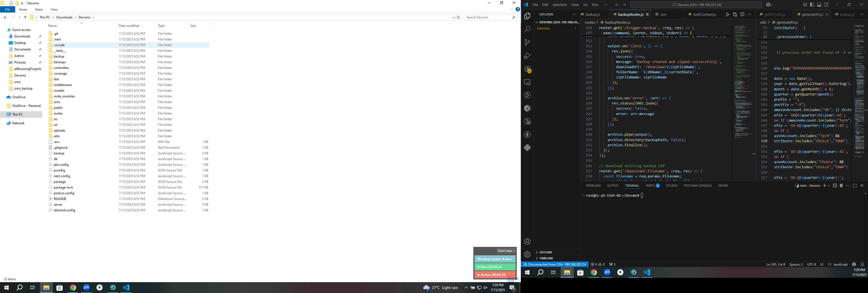The image size is (868, 293).
Task: Kill the terminal with the trash icon
Action: pyautogui.click(x=841, y=186)
